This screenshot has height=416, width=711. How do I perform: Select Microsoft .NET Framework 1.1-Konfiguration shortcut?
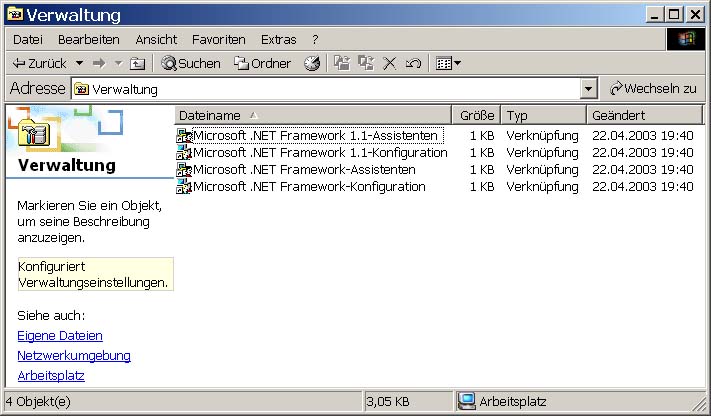(319, 153)
